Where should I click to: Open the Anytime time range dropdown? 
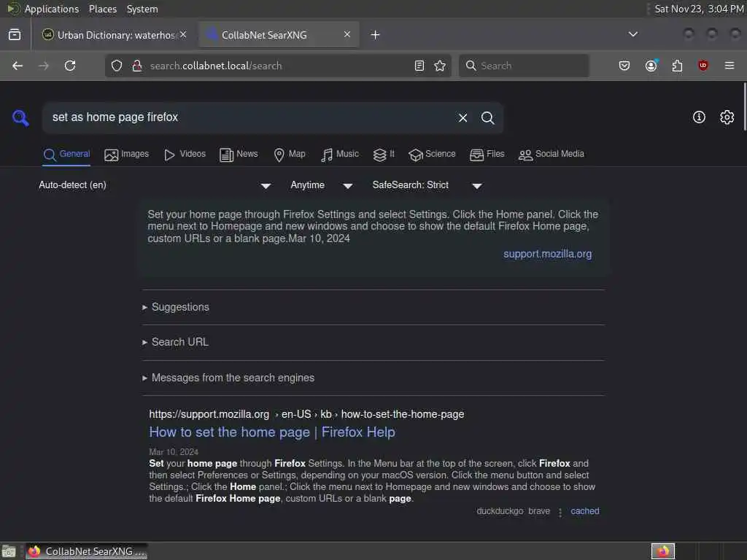pyautogui.click(x=322, y=185)
